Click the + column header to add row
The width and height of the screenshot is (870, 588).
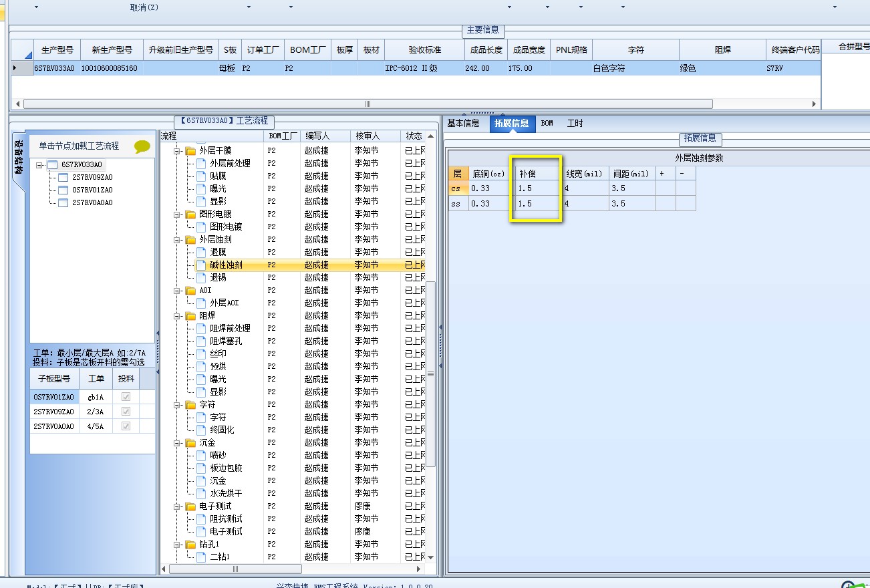pos(666,173)
